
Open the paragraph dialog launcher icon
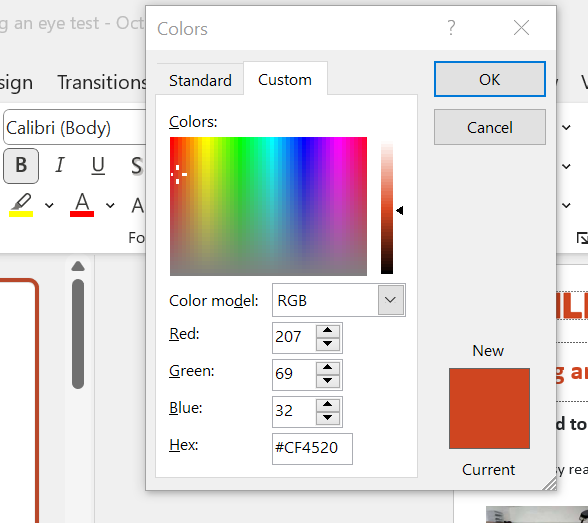[x=582, y=238]
